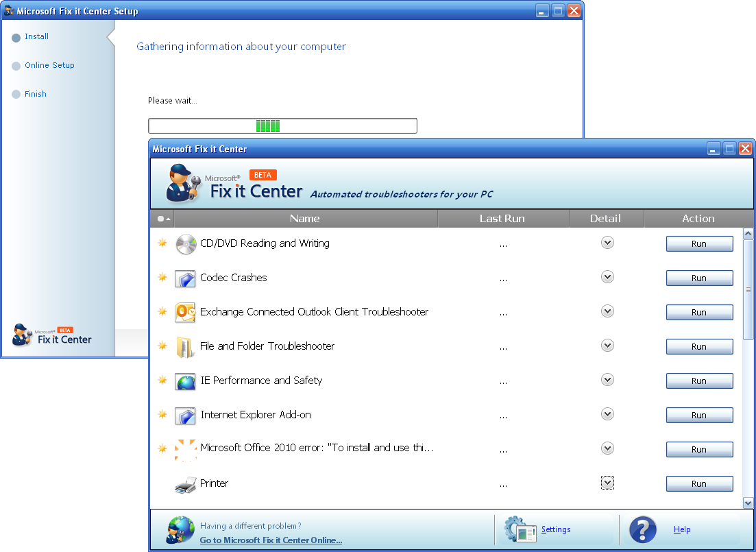Click the Microsoft Office 2010 error icon

[x=185, y=450]
